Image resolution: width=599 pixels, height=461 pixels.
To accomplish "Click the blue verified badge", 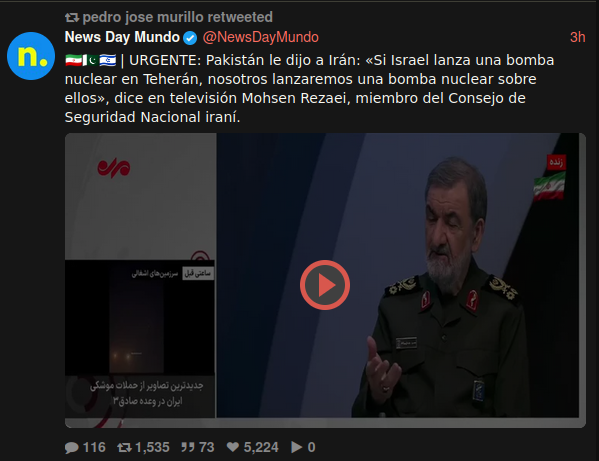I will point(190,38).
